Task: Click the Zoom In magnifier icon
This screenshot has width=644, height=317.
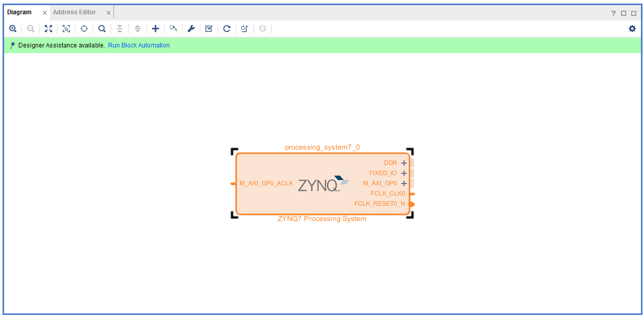Action: (x=13, y=29)
